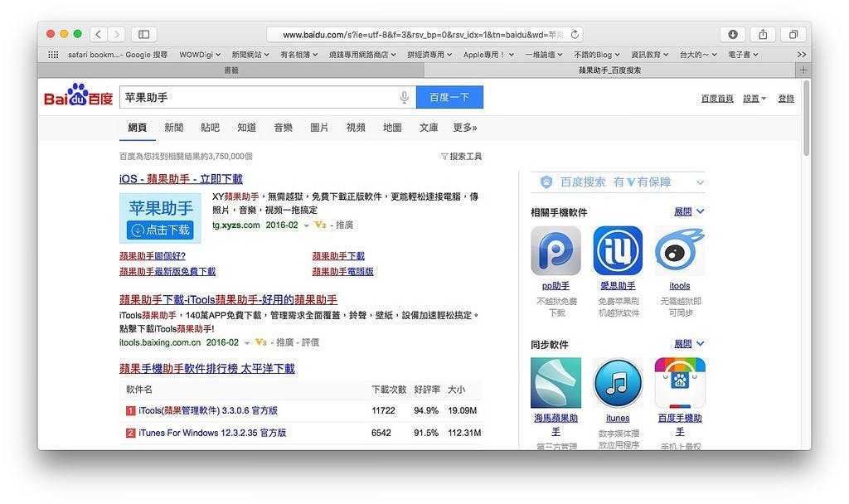
Task: Go to 百度首頁 link
Action: click(717, 98)
